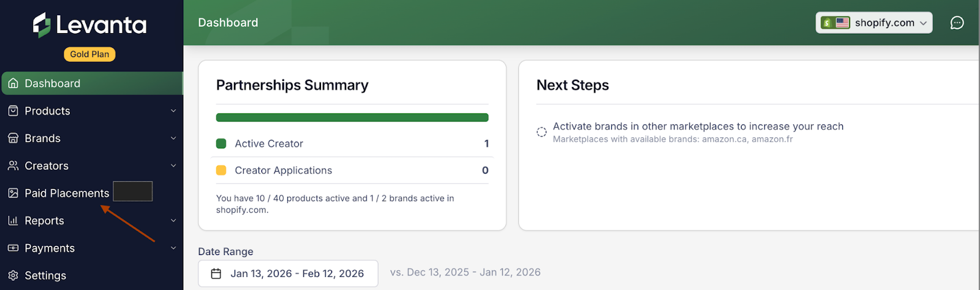Click the Creators people icon
The image size is (980, 290).
(13, 166)
